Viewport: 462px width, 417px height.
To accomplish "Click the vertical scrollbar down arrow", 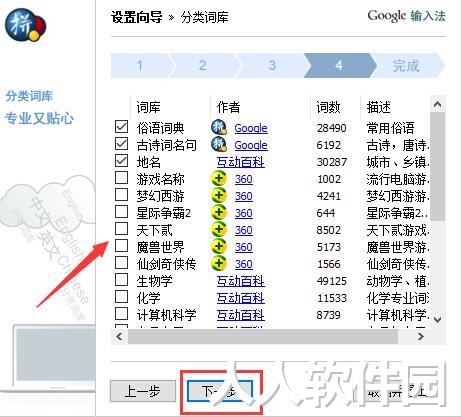I will 438,319.
